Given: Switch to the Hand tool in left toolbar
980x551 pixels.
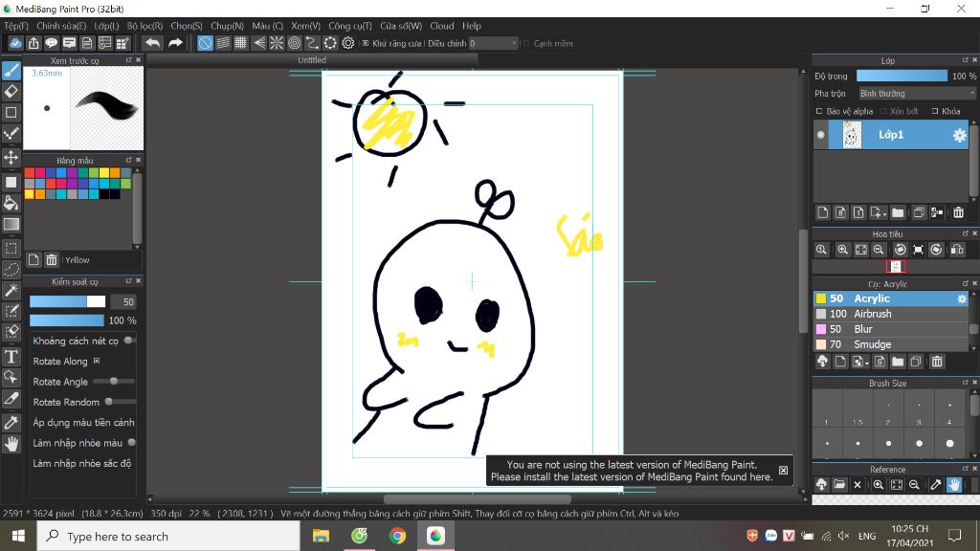Looking at the screenshot, I should click(11, 444).
